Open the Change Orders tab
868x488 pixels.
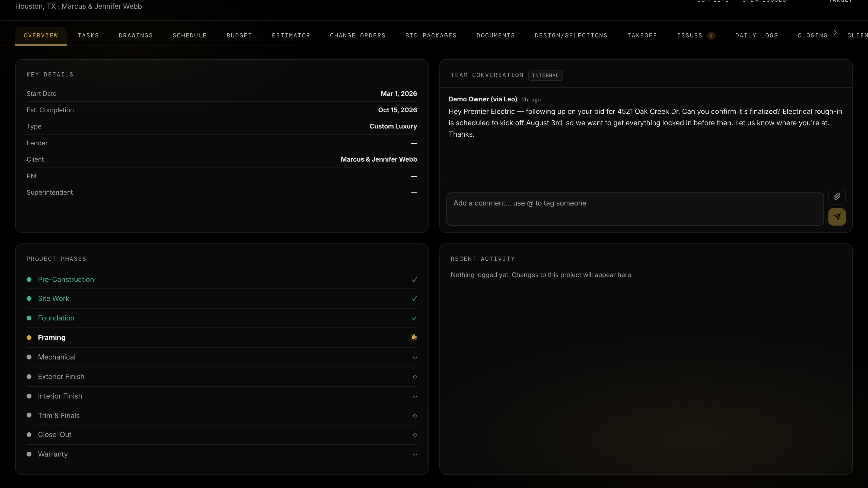pyautogui.click(x=358, y=36)
